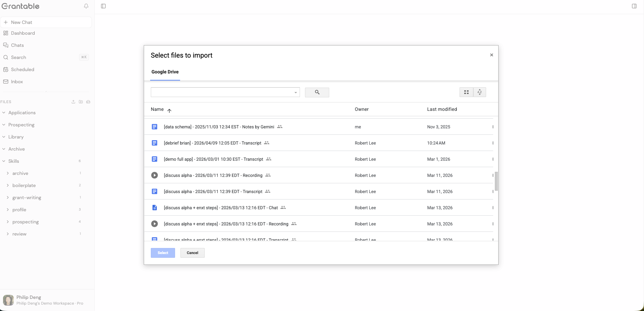The height and width of the screenshot is (311, 644).
Task: Collapse the Archive folder
Action: [4, 149]
